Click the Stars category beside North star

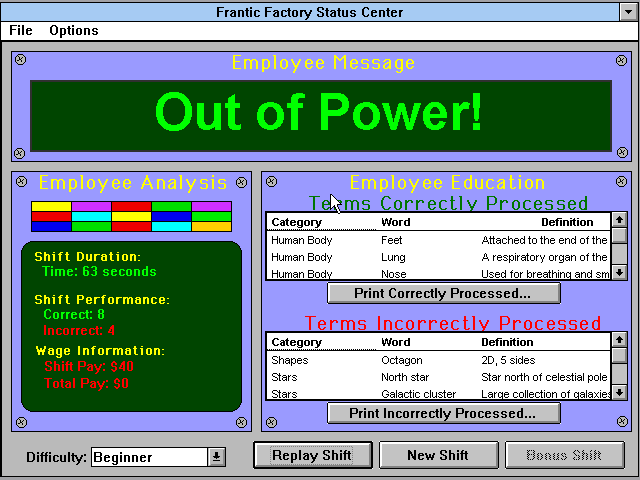(x=284, y=377)
